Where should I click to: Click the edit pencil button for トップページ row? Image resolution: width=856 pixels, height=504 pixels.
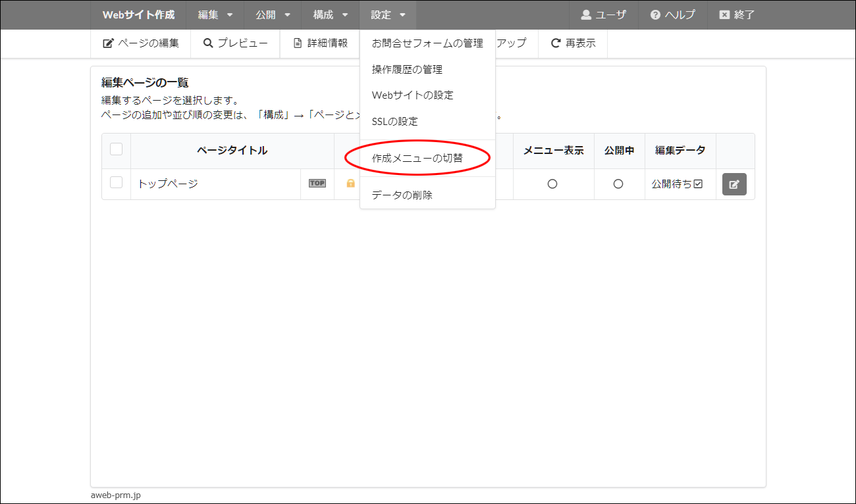pyautogui.click(x=734, y=184)
